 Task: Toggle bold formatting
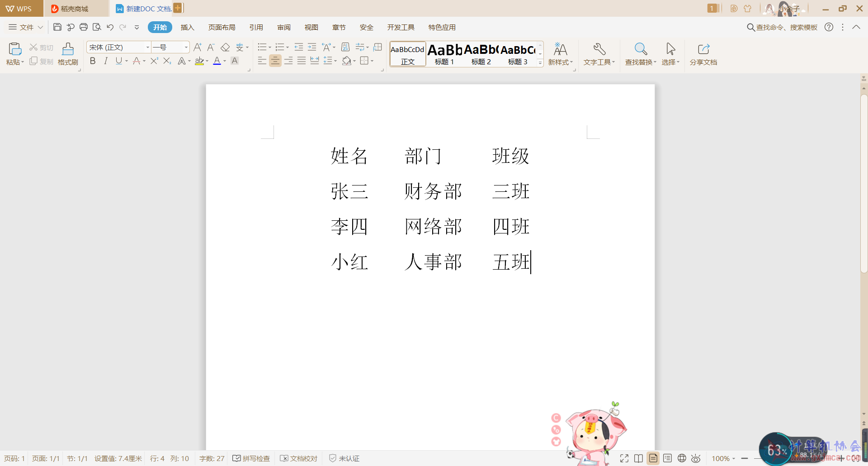click(93, 61)
